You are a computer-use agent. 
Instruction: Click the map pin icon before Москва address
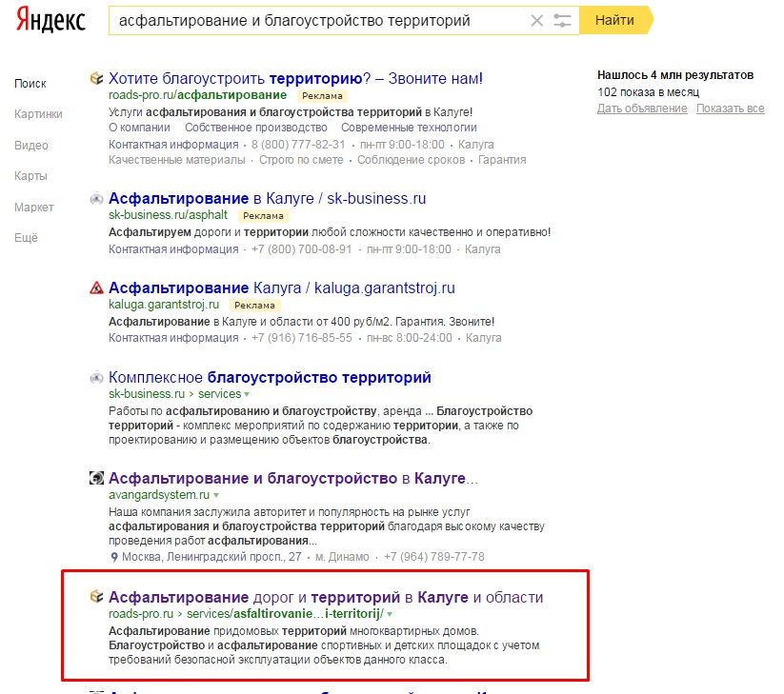[x=114, y=557]
